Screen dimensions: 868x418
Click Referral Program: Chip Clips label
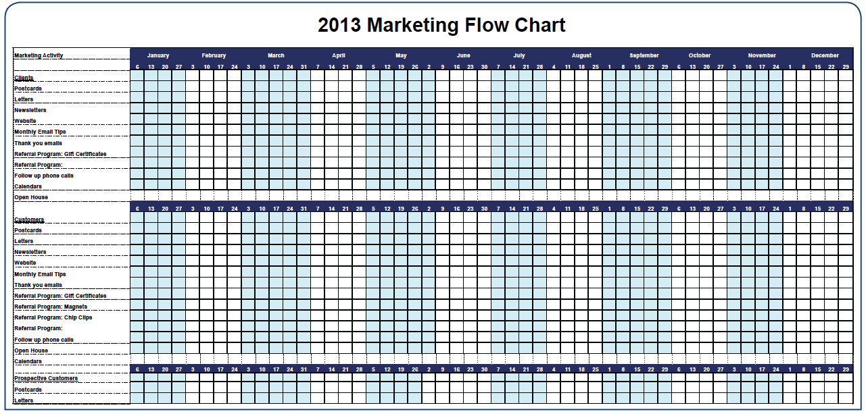(x=53, y=317)
